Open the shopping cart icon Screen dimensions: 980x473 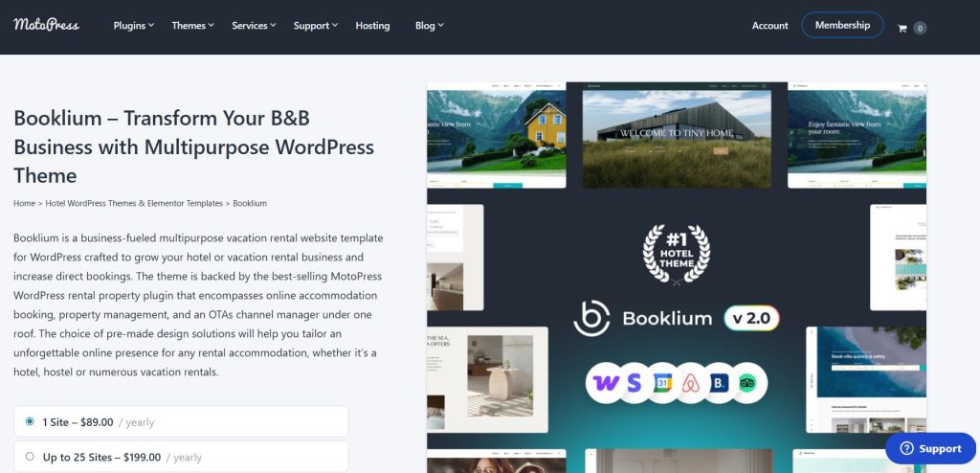[x=902, y=28]
